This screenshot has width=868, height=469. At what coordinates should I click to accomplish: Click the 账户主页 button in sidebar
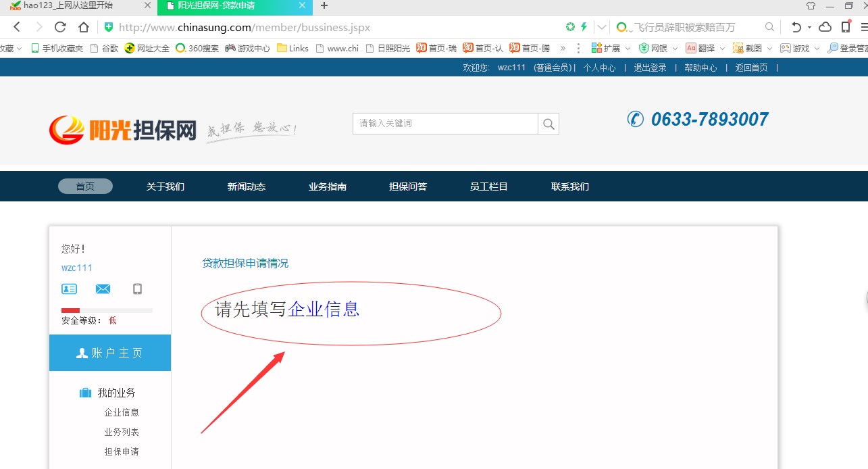click(x=110, y=353)
